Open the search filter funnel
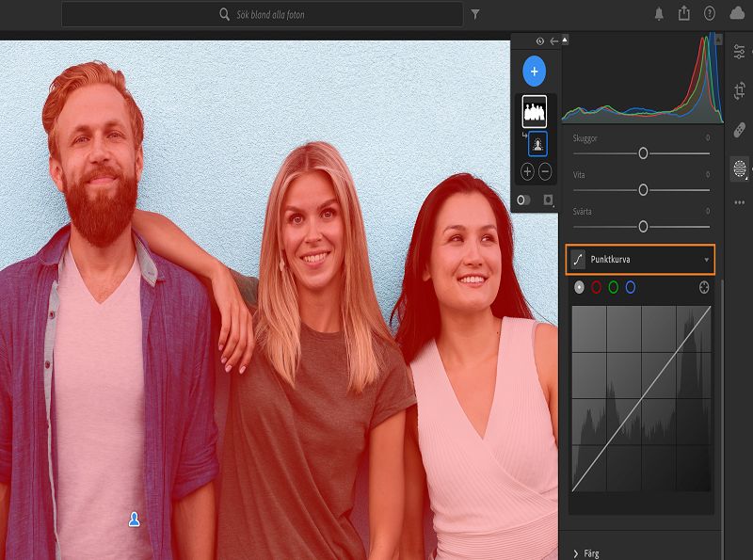 [475, 14]
